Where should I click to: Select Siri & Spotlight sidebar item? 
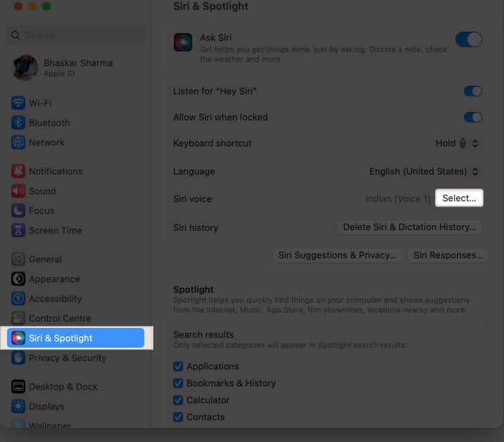[x=75, y=338]
